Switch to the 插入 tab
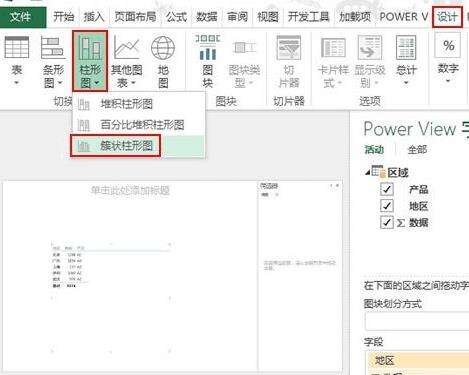 click(x=94, y=17)
